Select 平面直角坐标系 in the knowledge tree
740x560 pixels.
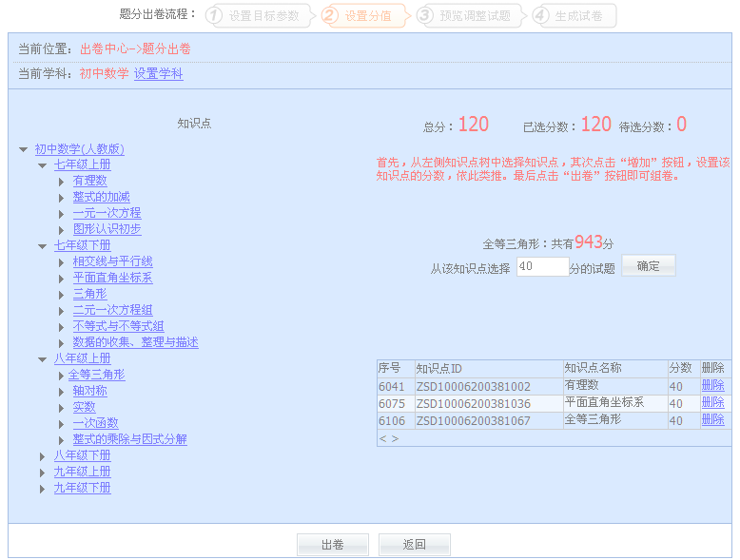pyautogui.click(x=112, y=278)
